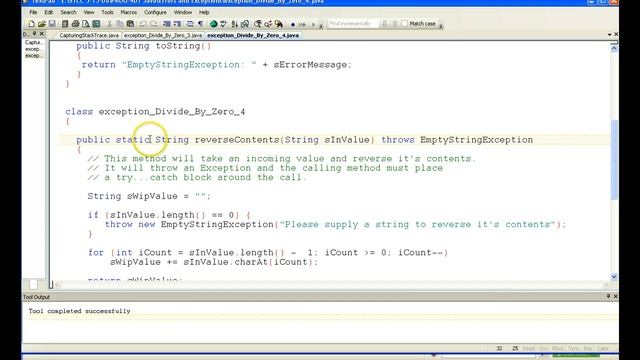
Task: Click the Find in Files binoculars icon
Action: (x=279, y=24)
